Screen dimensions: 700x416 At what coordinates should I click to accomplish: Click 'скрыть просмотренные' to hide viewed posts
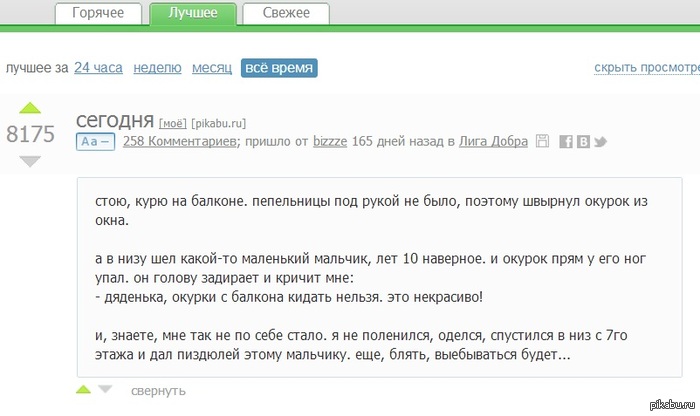click(646, 68)
